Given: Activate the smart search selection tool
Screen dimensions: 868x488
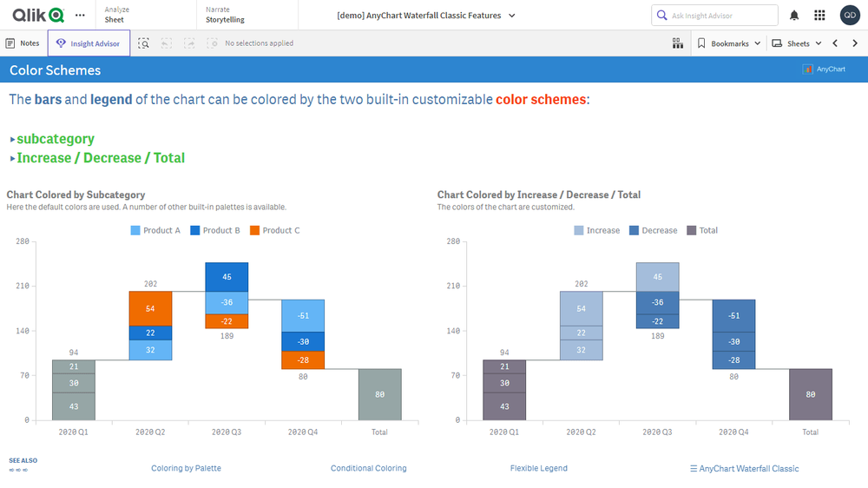Looking at the screenshot, I should [143, 43].
